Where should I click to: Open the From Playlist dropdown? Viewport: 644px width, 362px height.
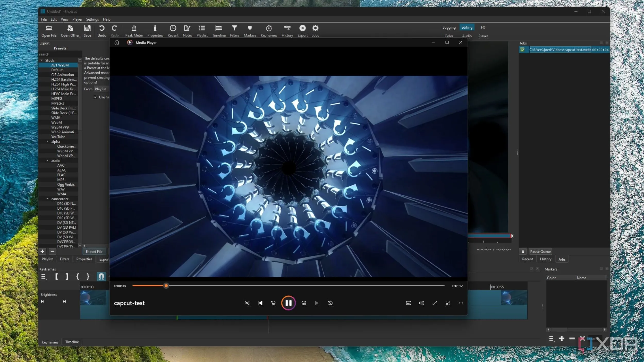coord(101,89)
